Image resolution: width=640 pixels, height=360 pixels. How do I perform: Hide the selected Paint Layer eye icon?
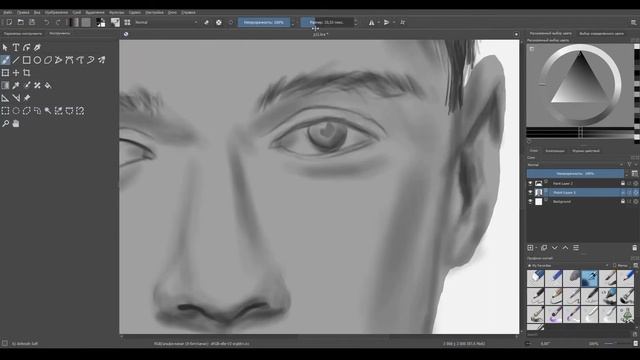pos(530,192)
